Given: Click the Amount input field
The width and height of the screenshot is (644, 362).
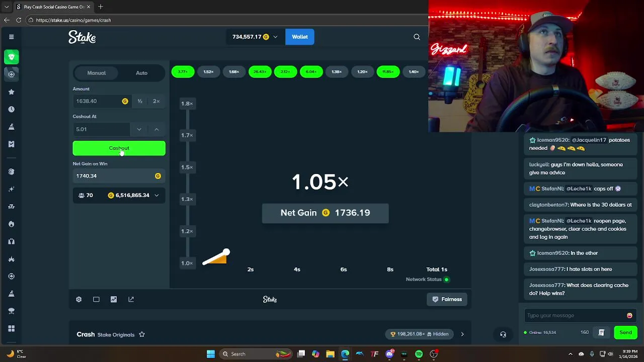Looking at the screenshot, I should (102, 101).
